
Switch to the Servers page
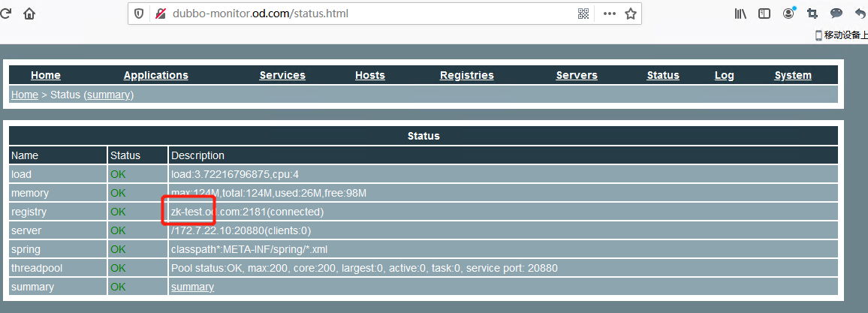pos(577,75)
